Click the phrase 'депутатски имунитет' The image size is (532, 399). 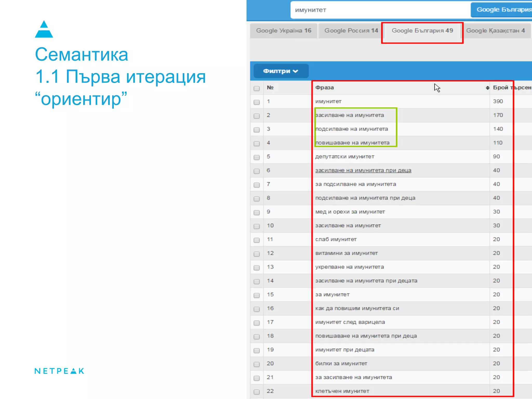point(345,156)
